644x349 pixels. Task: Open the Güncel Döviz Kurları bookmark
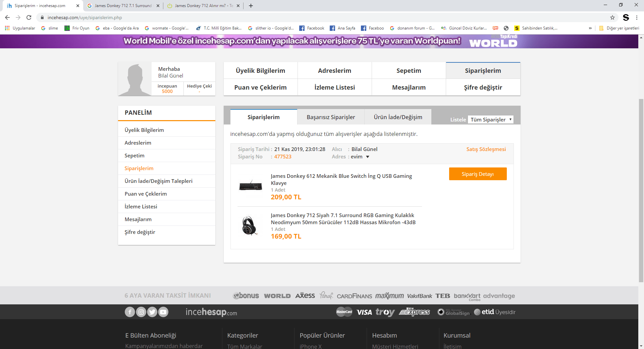coord(464,28)
